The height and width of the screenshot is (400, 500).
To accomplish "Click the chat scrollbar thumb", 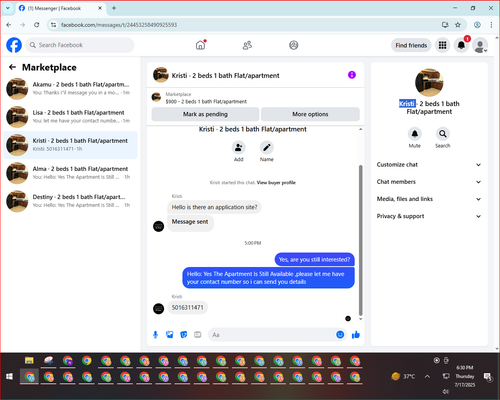I will click(360, 240).
